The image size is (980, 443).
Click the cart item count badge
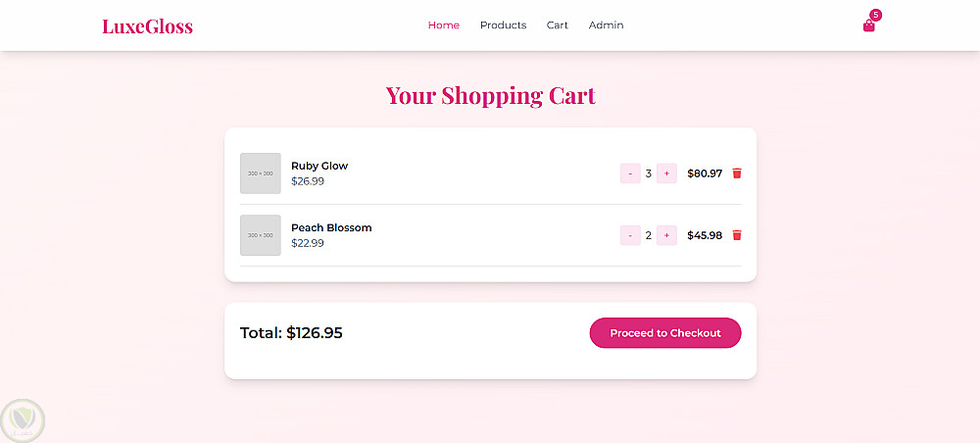click(x=875, y=15)
